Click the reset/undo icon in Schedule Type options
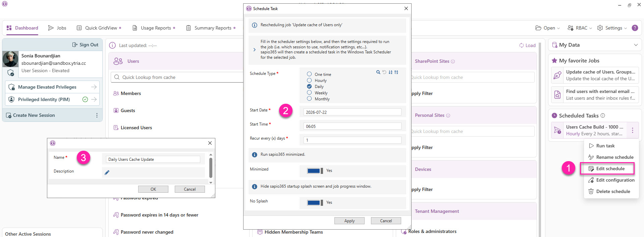644x237 pixels. pos(384,72)
